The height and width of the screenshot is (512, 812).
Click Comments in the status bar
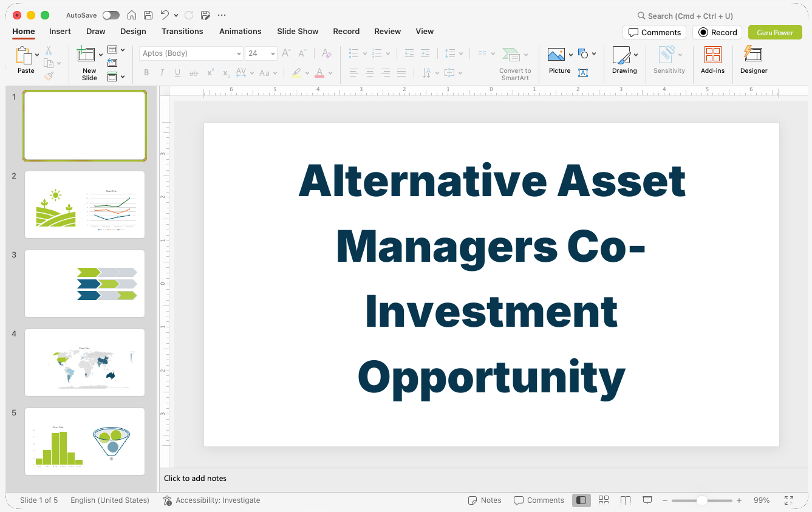click(x=539, y=500)
